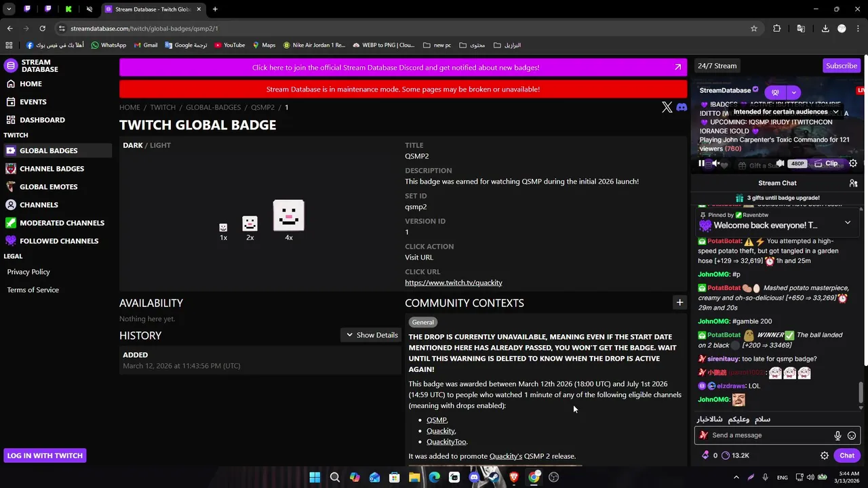Click the Subscribe button
Screen dimensions: 868x488
pyautogui.click(x=842, y=66)
